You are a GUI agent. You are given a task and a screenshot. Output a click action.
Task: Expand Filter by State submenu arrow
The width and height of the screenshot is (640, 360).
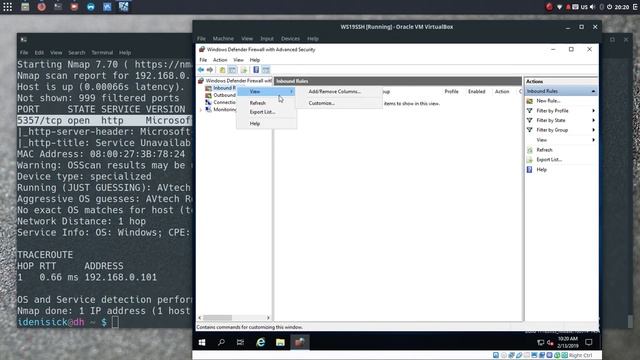click(x=593, y=120)
